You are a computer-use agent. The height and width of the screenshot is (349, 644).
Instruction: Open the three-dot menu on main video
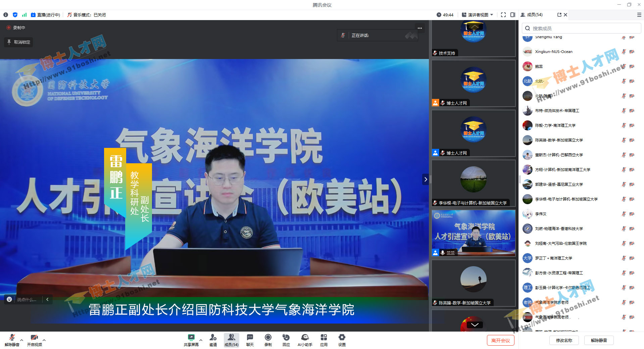[420, 28]
